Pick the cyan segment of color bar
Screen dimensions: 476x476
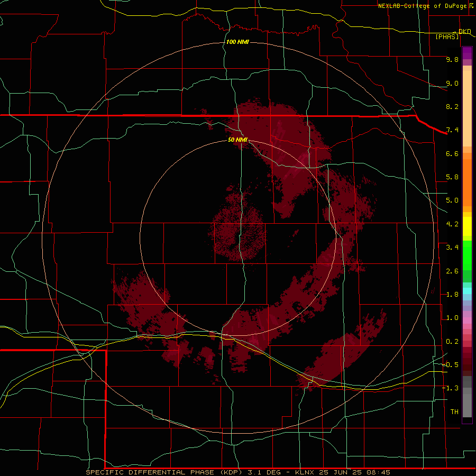click(467, 291)
